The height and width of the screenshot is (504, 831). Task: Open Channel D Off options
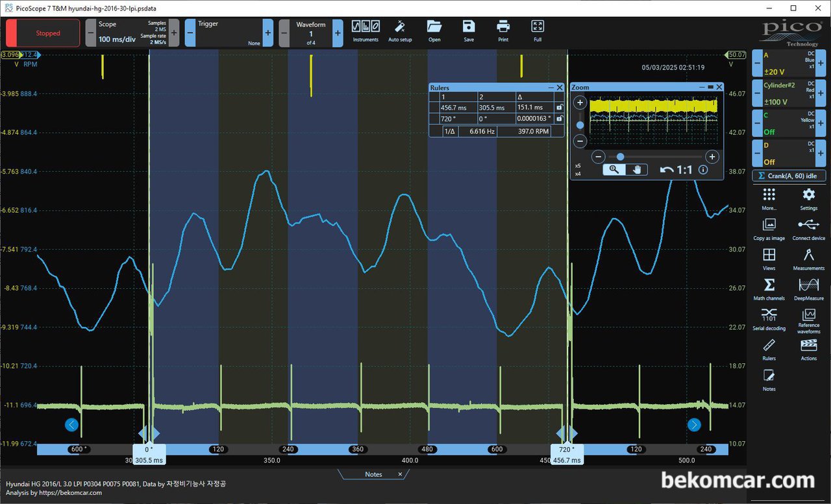[789, 153]
